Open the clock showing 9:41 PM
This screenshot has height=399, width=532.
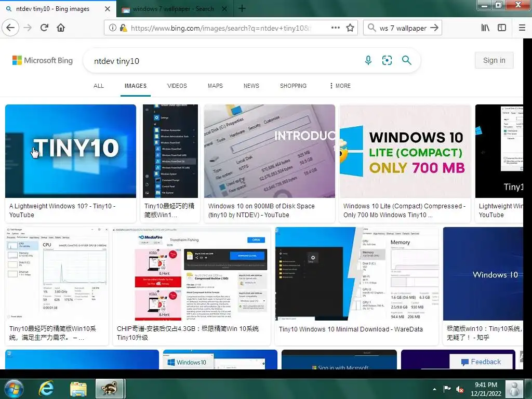coord(486,389)
